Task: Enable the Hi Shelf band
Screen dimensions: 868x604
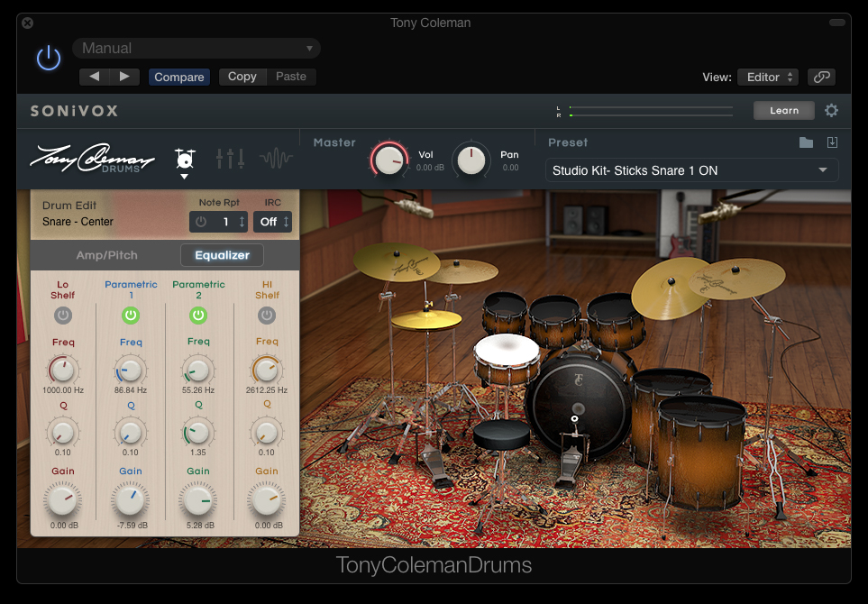Action: [x=267, y=316]
